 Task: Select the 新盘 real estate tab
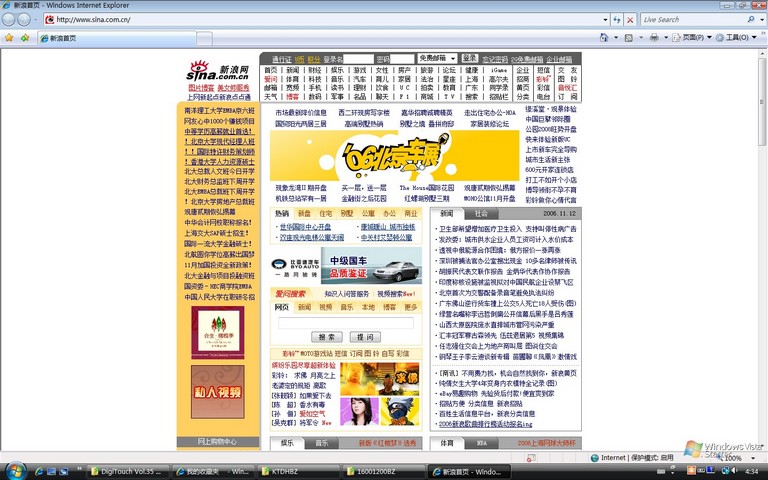point(304,214)
